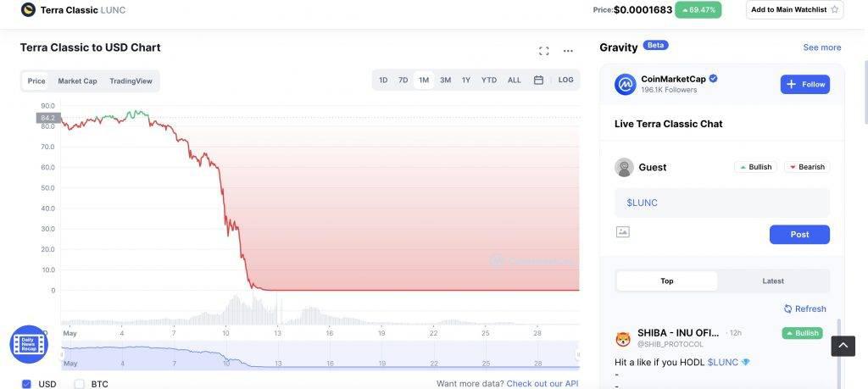
Task: Switch to the Market Cap tab
Action: pos(77,81)
